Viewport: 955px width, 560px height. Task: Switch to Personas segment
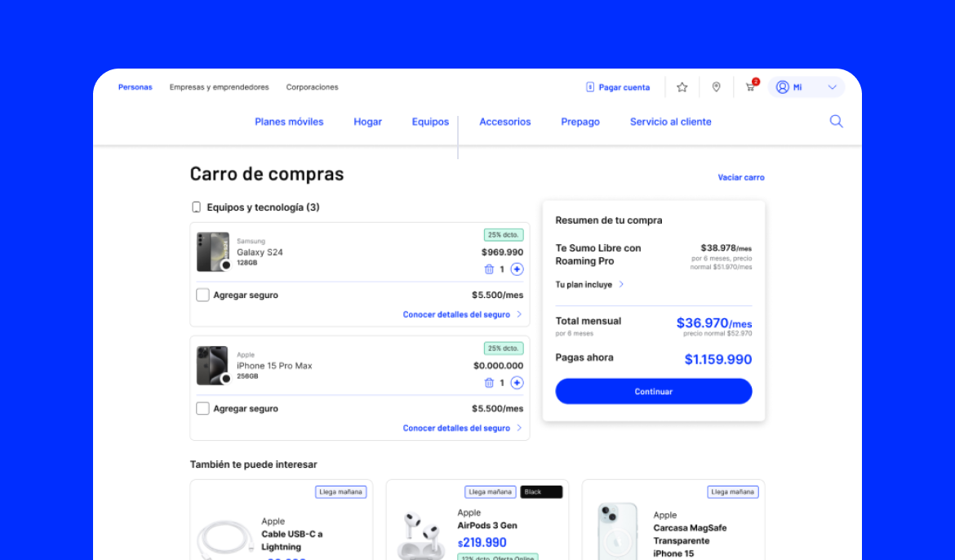pyautogui.click(x=135, y=87)
